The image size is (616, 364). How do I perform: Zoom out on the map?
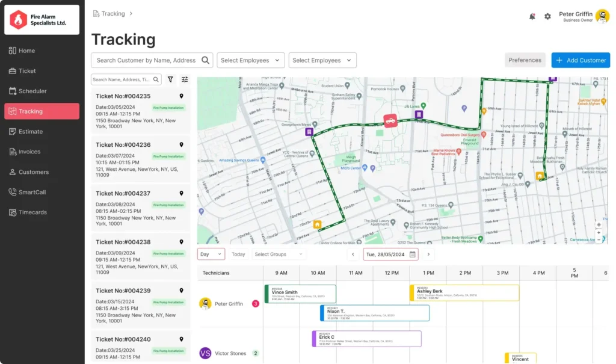pyautogui.click(x=599, y=239)
